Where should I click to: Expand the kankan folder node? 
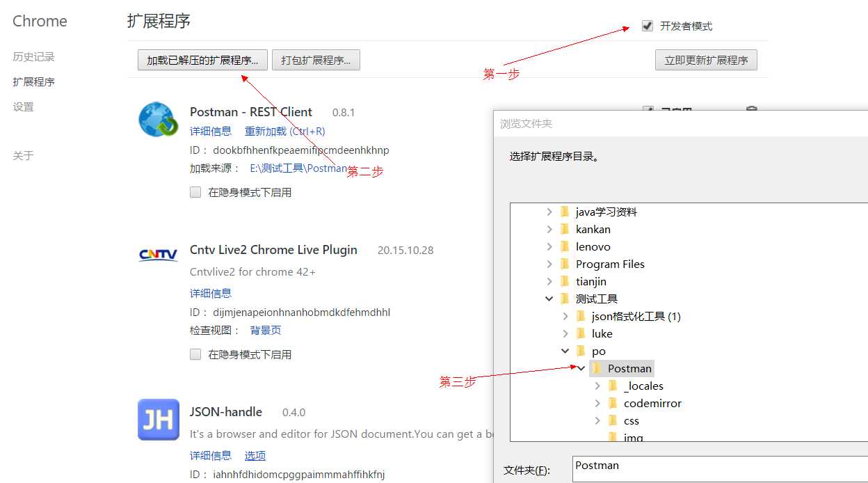[x=549, y=229]
